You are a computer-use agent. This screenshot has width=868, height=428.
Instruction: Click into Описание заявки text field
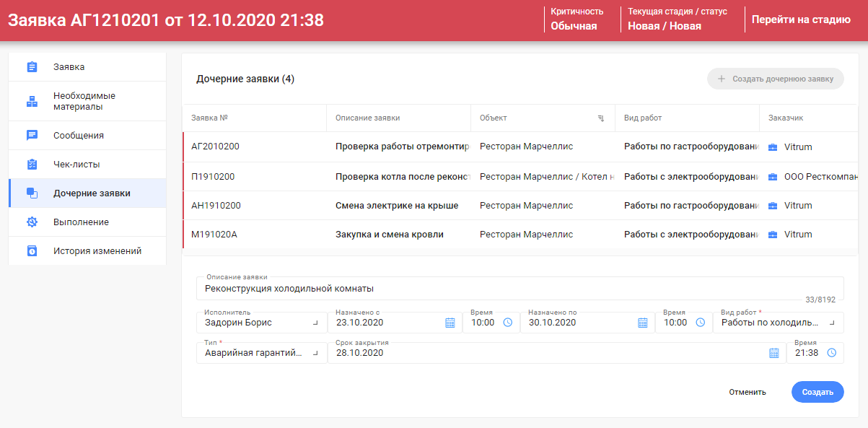click(x=520, y=288)
